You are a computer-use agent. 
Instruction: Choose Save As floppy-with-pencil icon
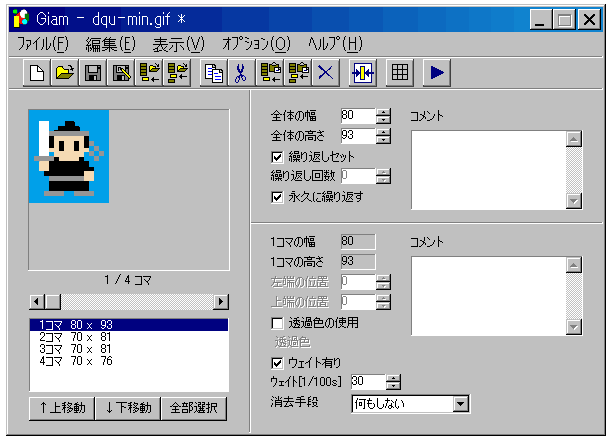(121, 73)
